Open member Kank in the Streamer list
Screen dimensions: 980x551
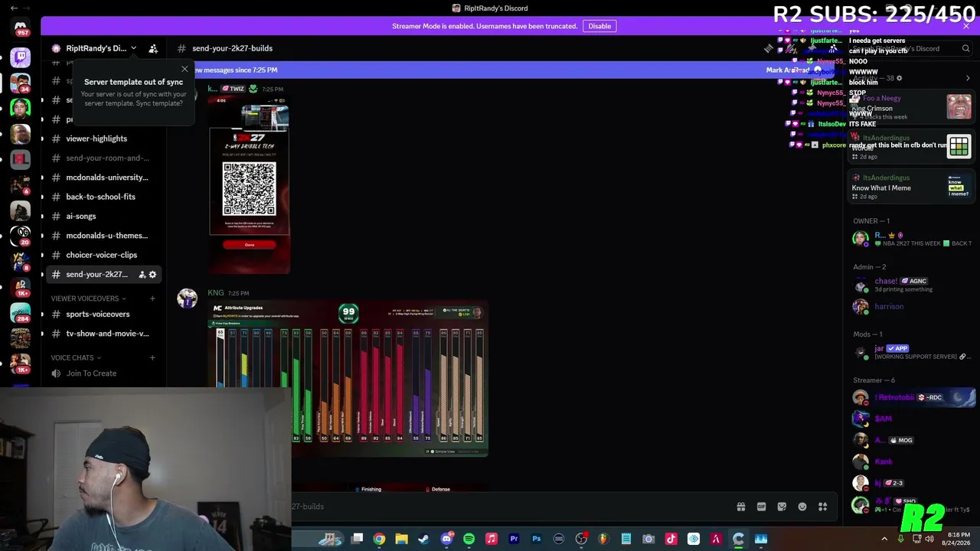pos(911,461)
